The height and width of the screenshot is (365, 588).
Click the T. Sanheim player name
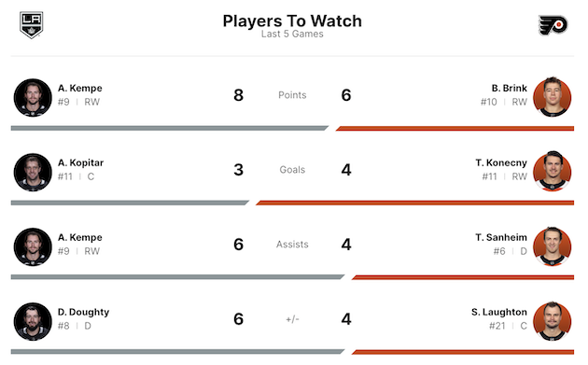(x=501, y=237)
